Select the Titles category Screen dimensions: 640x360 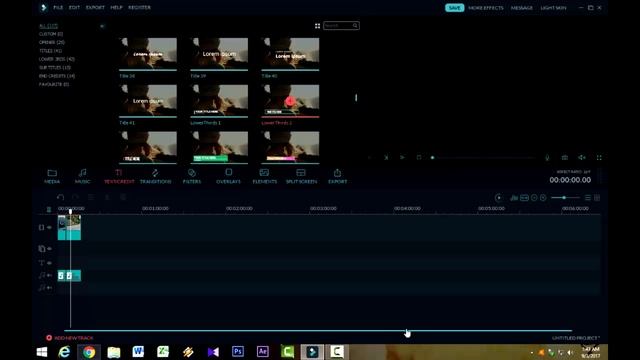(50, 51)
